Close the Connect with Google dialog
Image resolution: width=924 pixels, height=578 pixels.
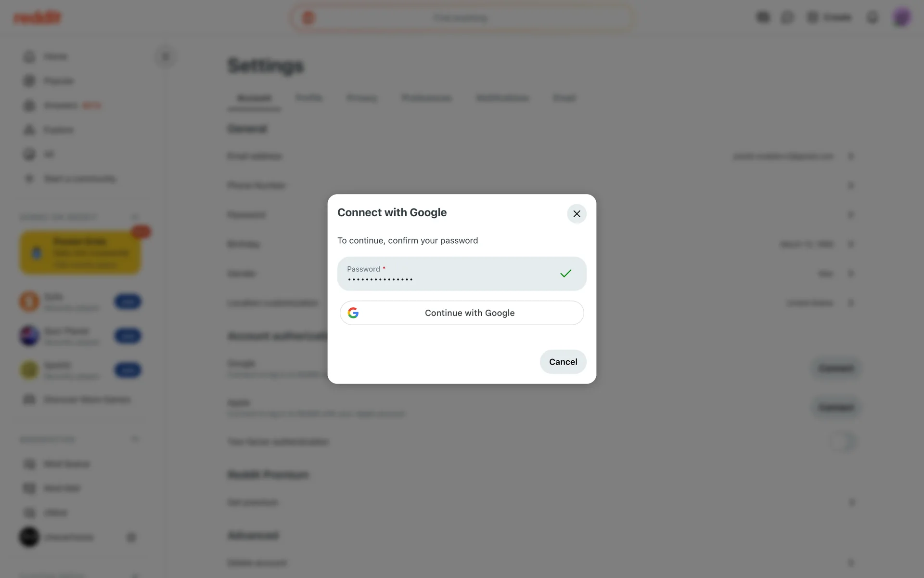pos(577,214)
